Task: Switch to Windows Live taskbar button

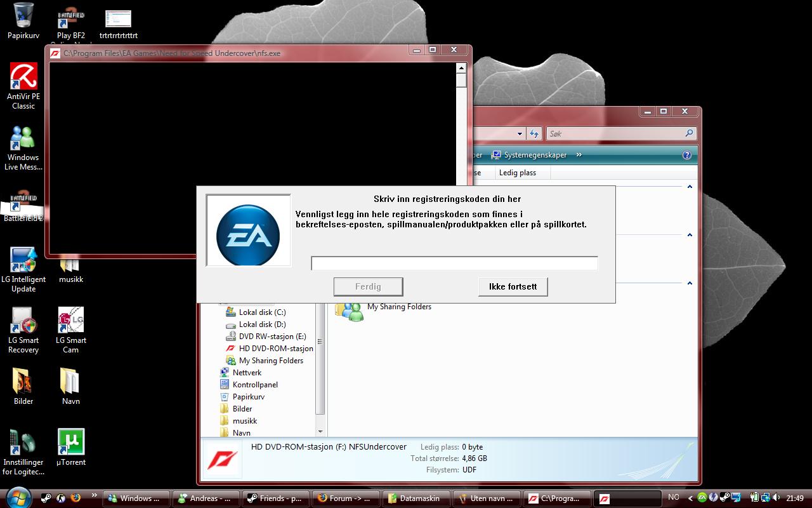Action: pos(136,498)
